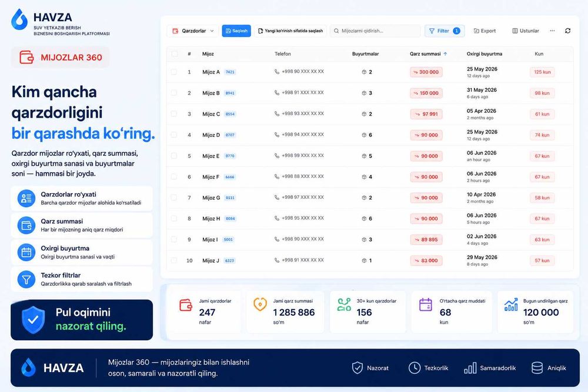Click the 05 Apr 2026 date

pos(482,111)
